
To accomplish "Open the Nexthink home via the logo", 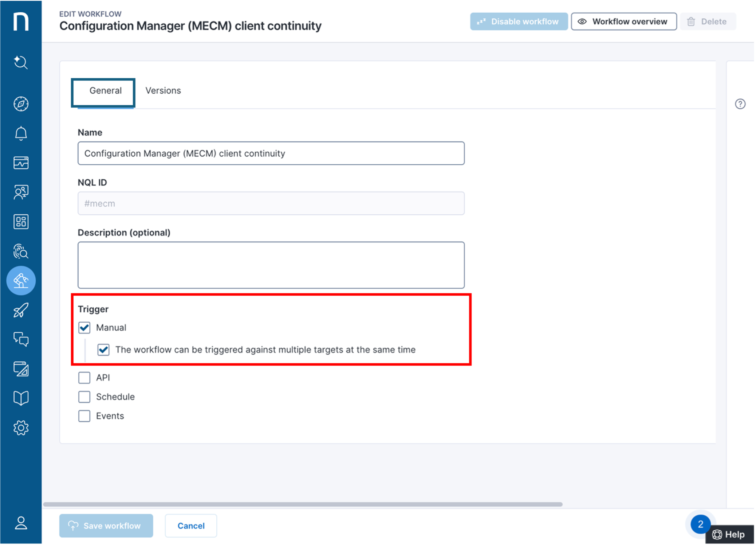I will [x=21, y=21].
